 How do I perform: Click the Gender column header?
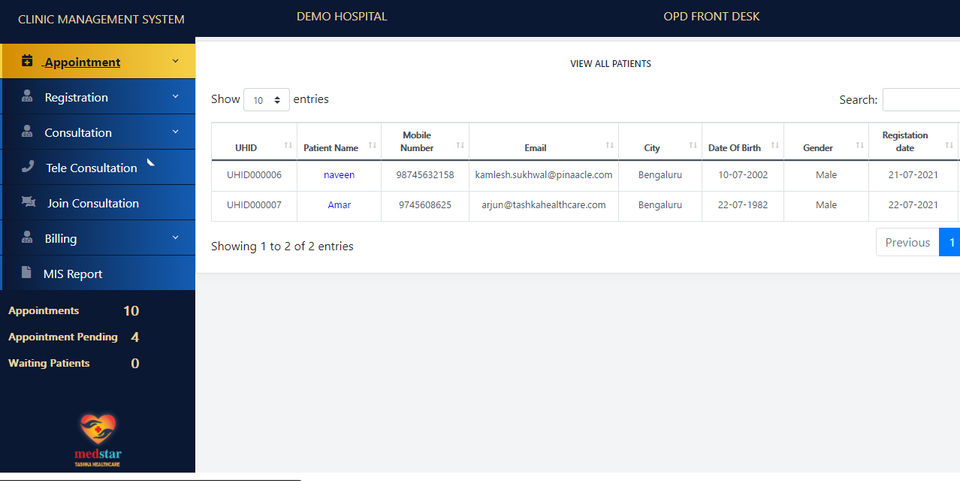pyautogui.click(x=826, y=141)
